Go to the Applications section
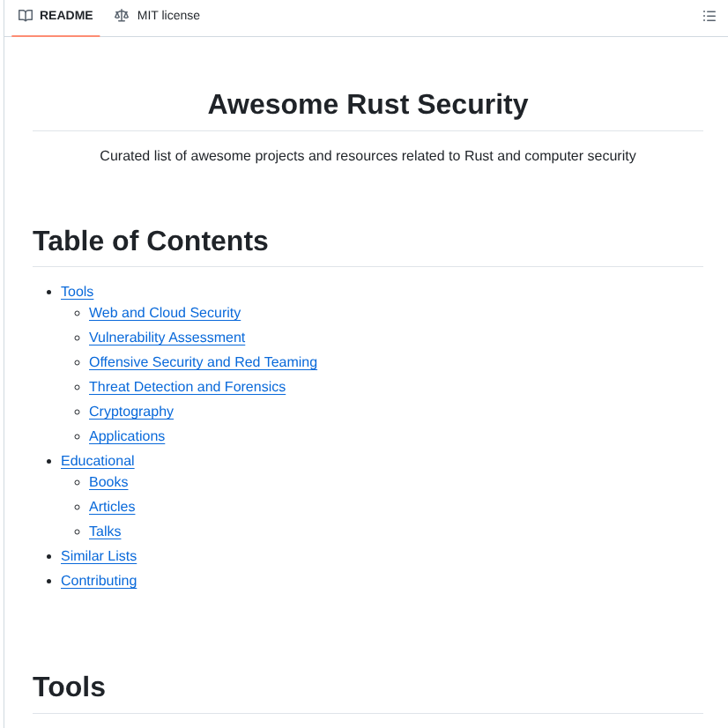 (x=126, y=436)
